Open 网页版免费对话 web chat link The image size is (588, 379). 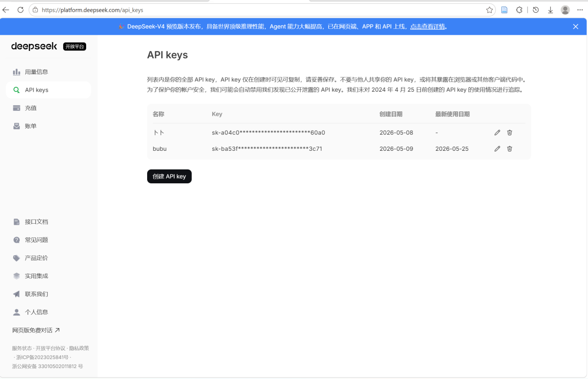pos(36,330)
